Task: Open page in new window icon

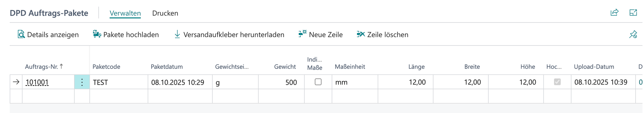Action: coord(633,13)
